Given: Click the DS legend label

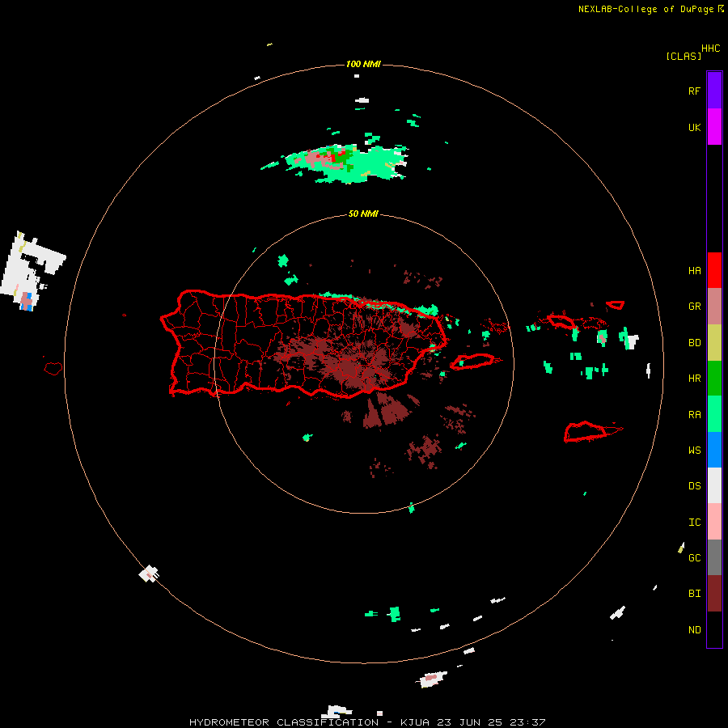Looking at the screenshot, I should 694,486.
